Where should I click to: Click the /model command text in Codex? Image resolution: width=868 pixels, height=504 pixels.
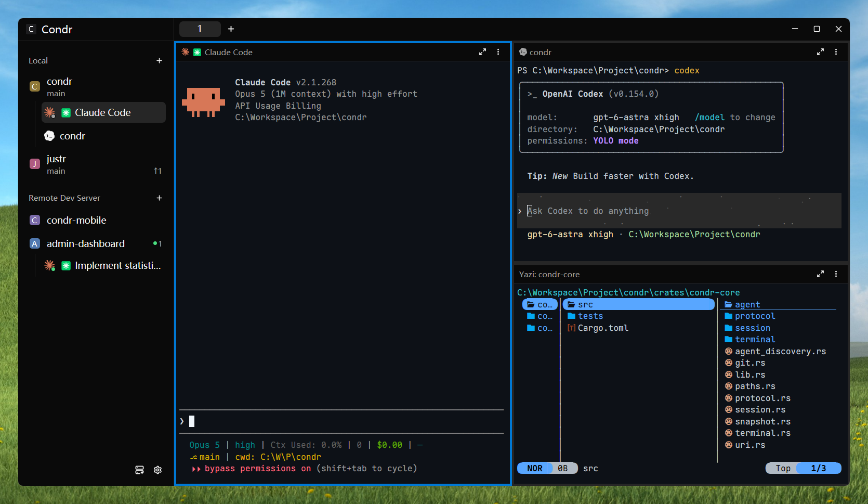[709, 118]
